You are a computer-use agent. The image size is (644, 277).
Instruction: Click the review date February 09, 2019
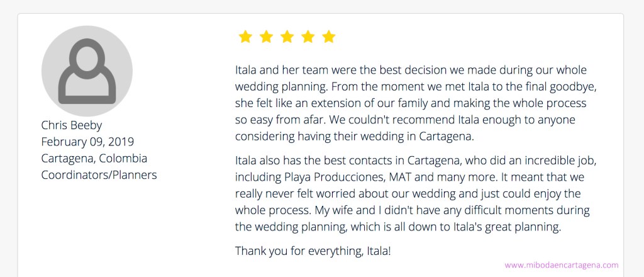tap(87, 142)
